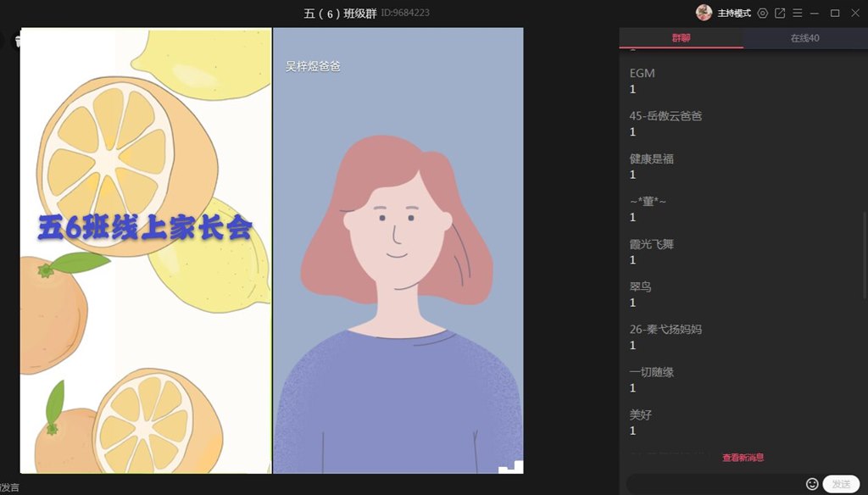Image resolution: width=868 pixels, height=495 pixels.
Task: Switch to the 群聊 group chat tab
Action: 681,38
